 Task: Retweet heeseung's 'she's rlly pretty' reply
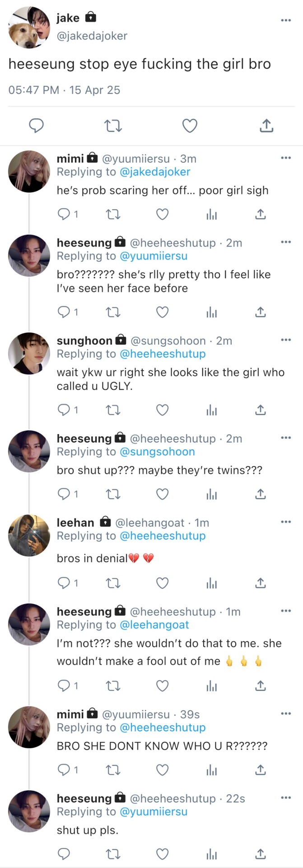click(113, 312)
